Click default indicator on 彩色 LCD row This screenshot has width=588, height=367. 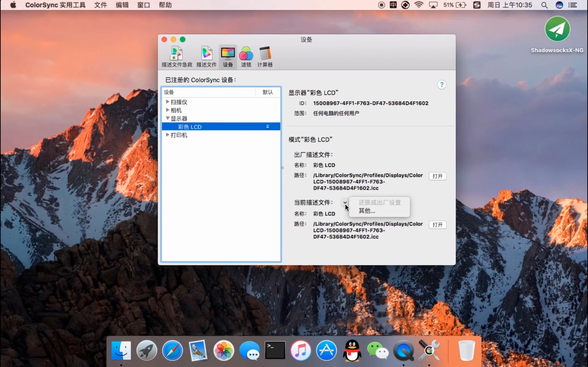[268, 127]
